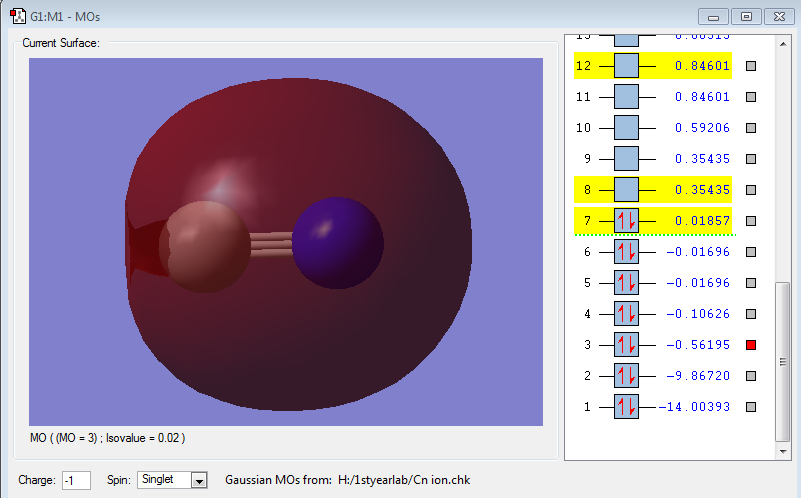The image size is (801, 498).
Task: Toggle surface marker square for orbital 2
Action: [751, 376]
